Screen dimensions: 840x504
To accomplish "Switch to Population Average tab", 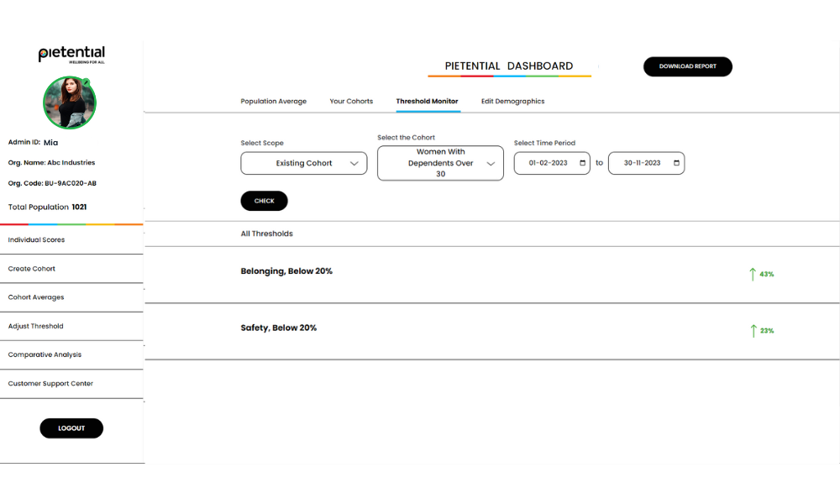I will [x=273, y=102].
